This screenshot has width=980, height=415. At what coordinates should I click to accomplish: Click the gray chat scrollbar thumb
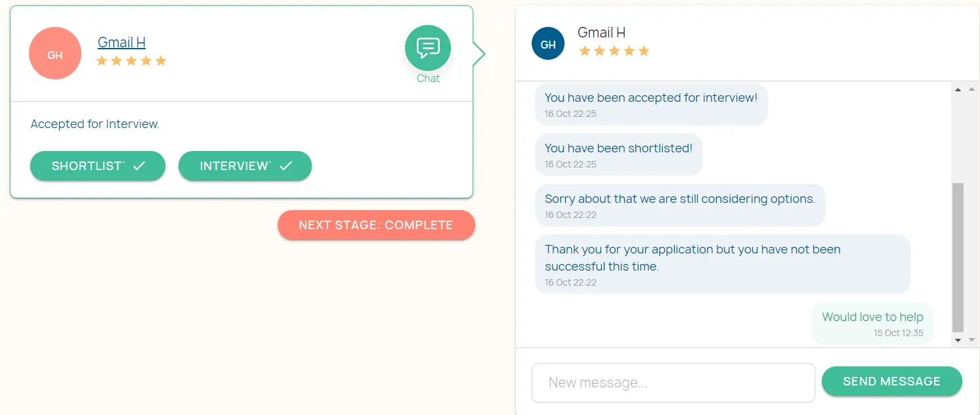958,256
